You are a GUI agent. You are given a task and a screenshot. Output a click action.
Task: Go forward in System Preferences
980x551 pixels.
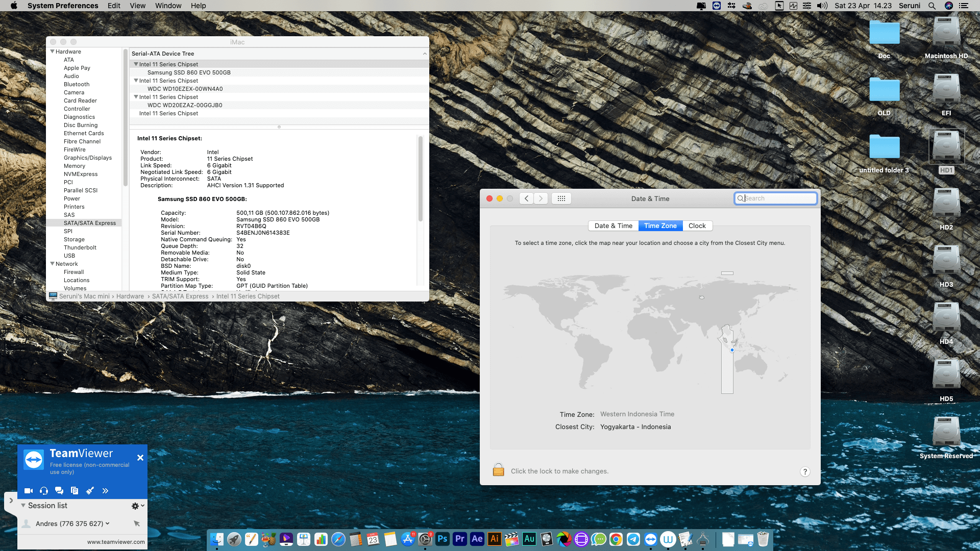pos(541,198)
